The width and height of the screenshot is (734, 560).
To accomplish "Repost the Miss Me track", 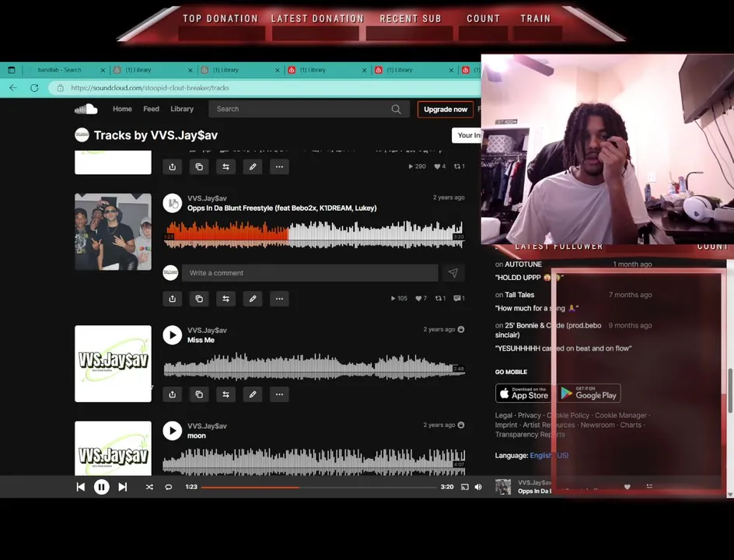I will click(x=225, y=394).
